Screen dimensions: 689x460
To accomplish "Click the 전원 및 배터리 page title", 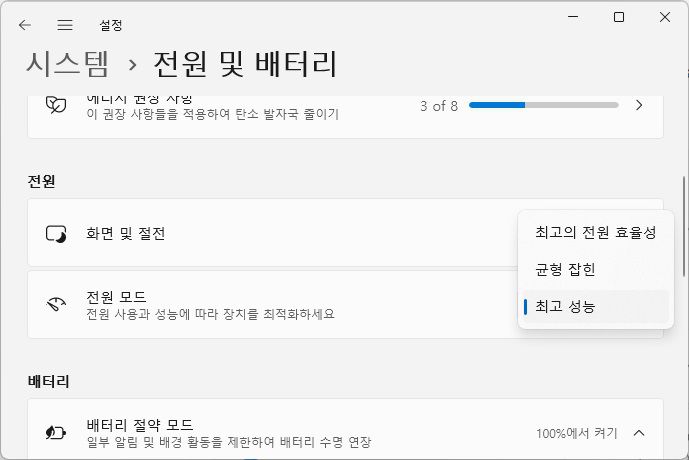I will click(x=245, y=64).
